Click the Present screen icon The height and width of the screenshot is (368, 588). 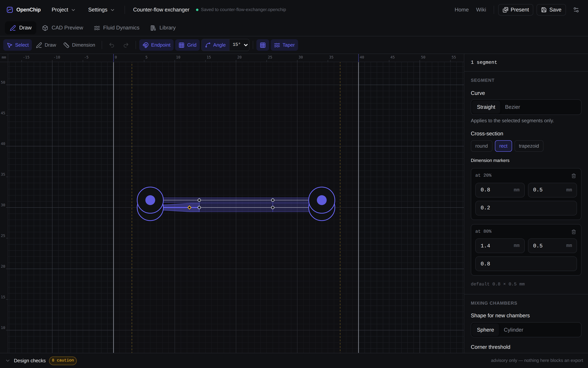(505, 10)
